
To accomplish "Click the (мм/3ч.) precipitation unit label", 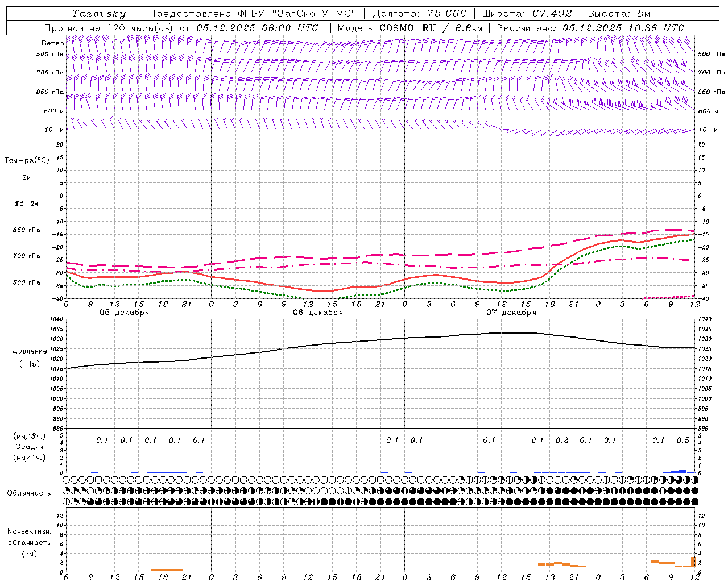I will pyautogui.click(x=30, y=436).
